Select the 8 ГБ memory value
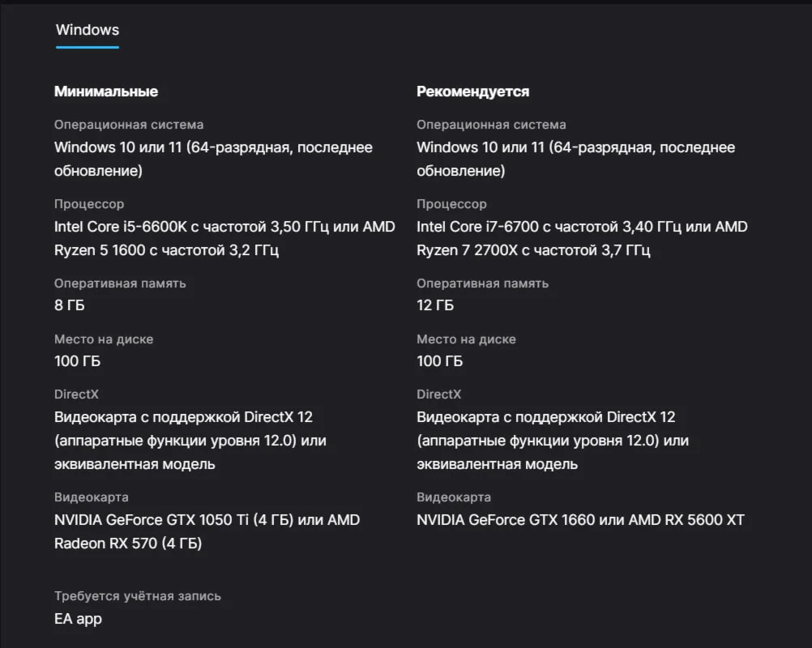This screenshot has width=812, height=648. (x=70, y=305)
